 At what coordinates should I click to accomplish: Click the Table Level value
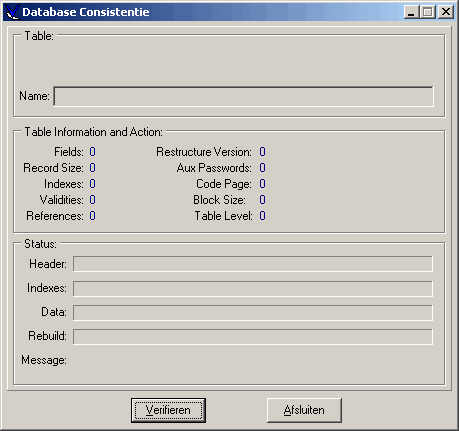click(262, 216)
